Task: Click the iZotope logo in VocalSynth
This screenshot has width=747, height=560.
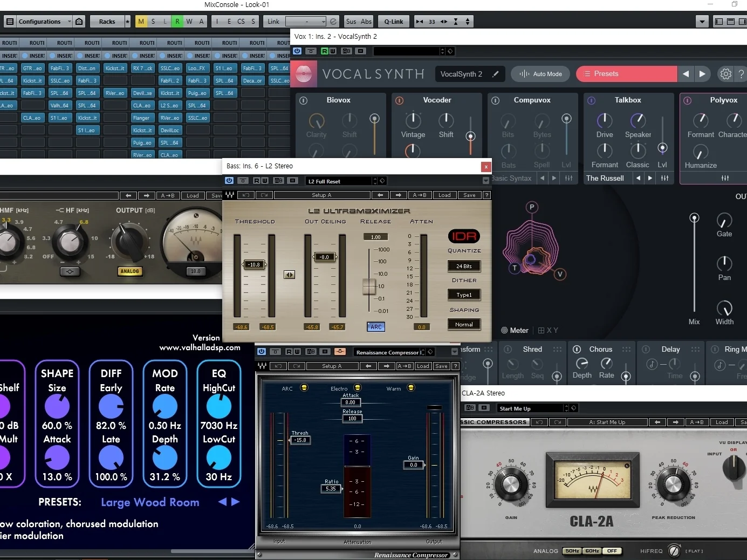Action: click(304, 74)
